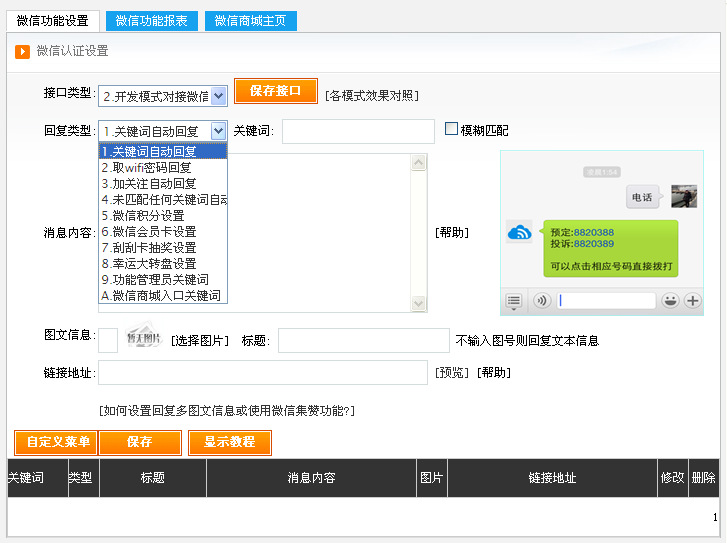Viewport: 727px width, 543px height.
Task: Click the 消息内容 table column header
Action: click(312, 478)
